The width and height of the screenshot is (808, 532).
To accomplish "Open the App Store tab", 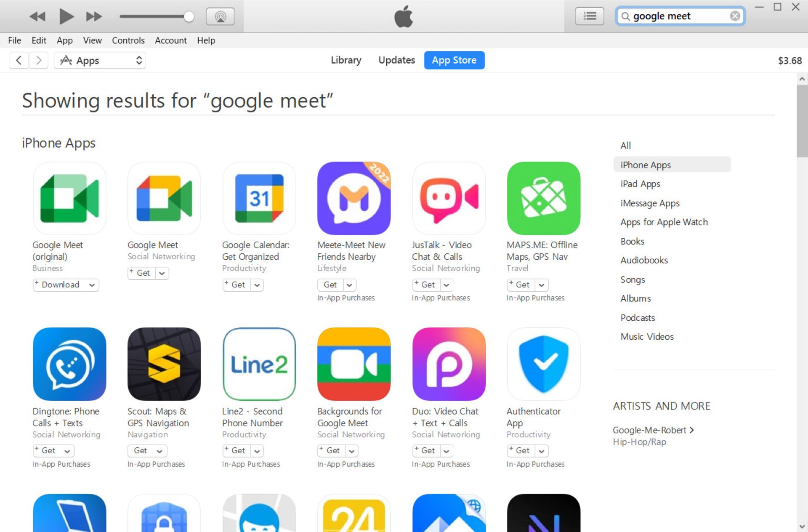I will point(454,60).
